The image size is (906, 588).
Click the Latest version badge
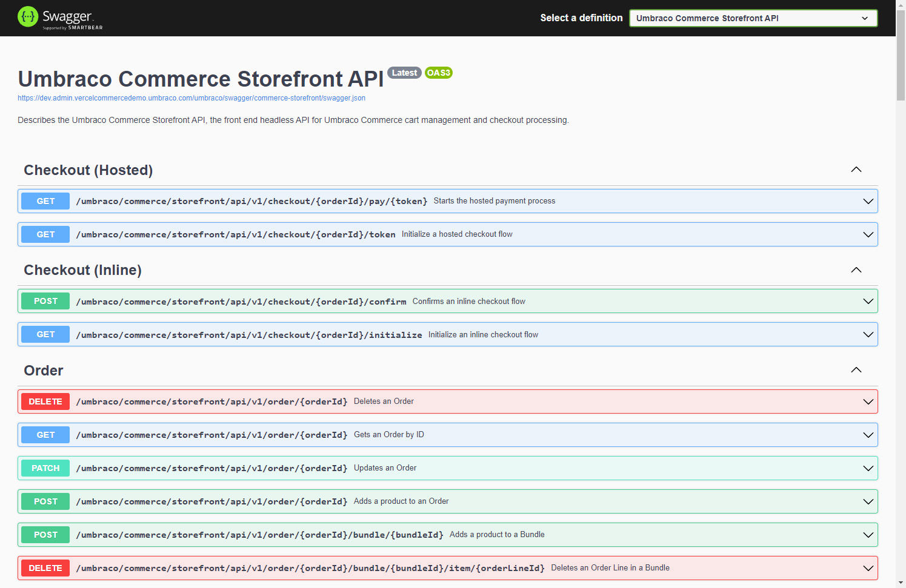[404, 73]
